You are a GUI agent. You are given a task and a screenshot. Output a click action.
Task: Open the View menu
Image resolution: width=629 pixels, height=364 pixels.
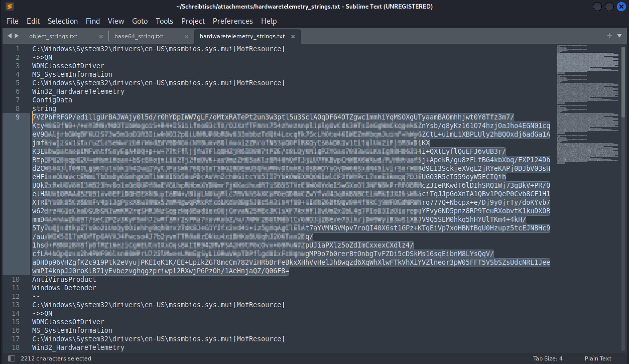(116, 21)
